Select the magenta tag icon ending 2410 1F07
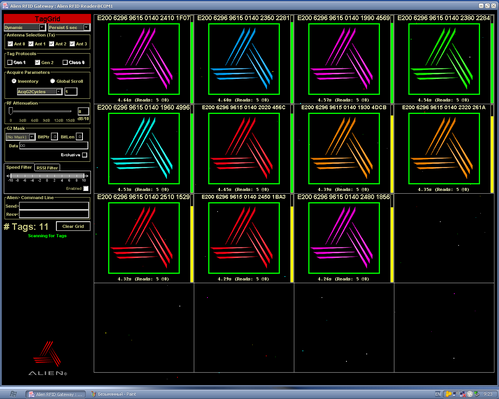 [144, 59]
